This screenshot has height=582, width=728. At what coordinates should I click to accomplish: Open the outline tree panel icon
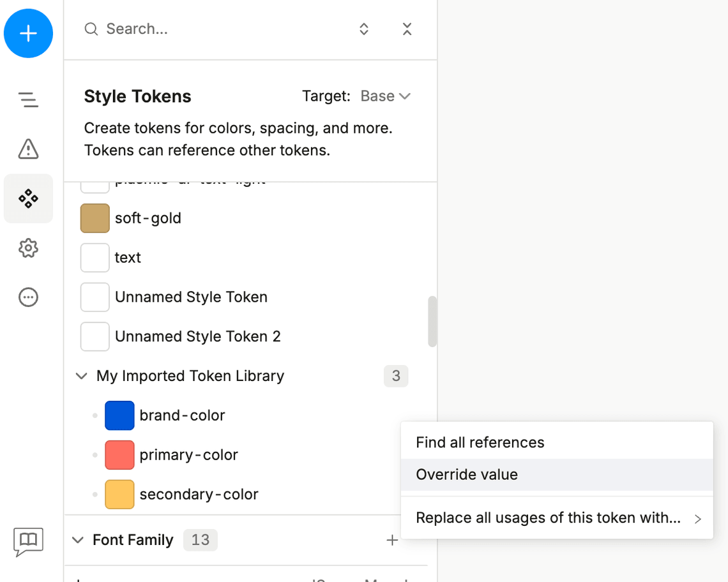click(28, 100)
